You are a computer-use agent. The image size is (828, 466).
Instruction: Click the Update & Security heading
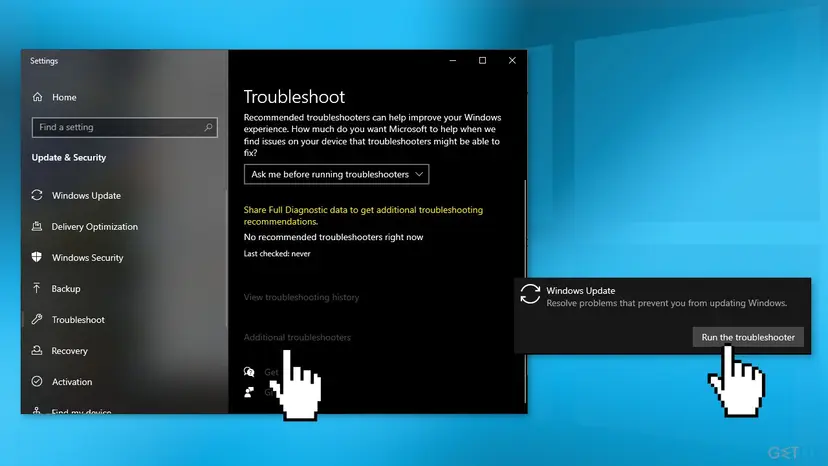click(x=69, y=157)
